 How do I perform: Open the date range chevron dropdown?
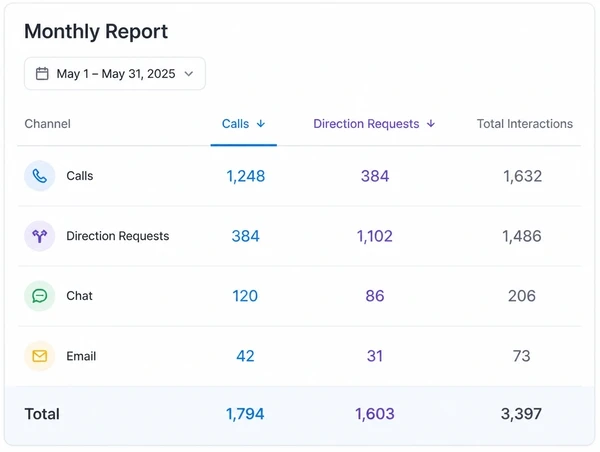click(189, 73)
